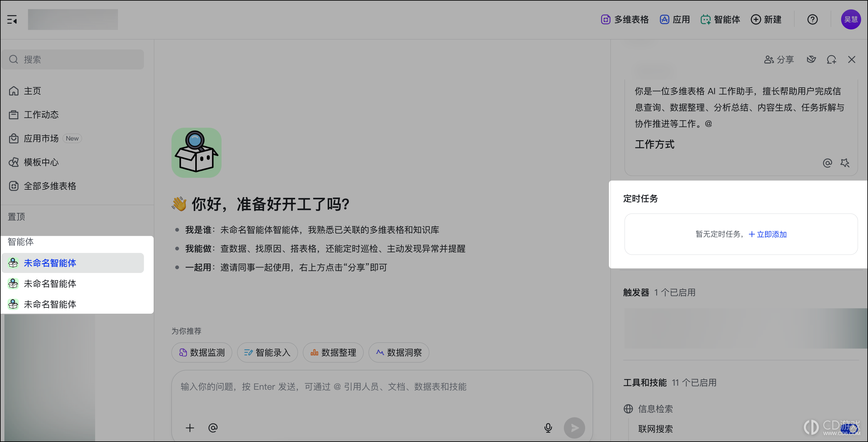This screenshot has height=442, width=868.
Task: Start voice input with microphone icon
Action: coord(548,428)
